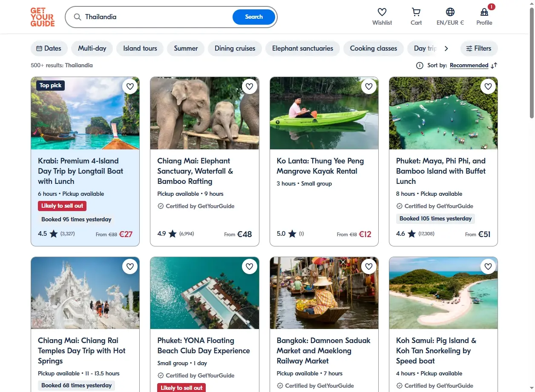Open the shopping Cart icon

tap(416, 12)
